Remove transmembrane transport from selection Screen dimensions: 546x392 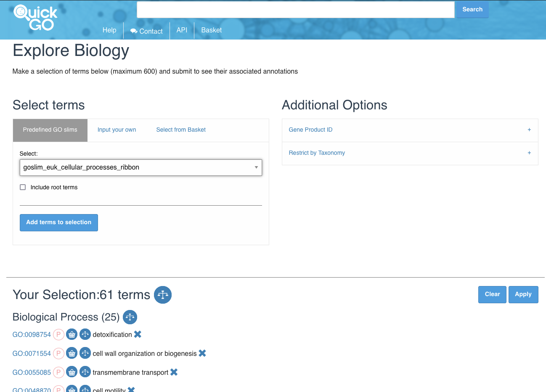tap(174, 372)
